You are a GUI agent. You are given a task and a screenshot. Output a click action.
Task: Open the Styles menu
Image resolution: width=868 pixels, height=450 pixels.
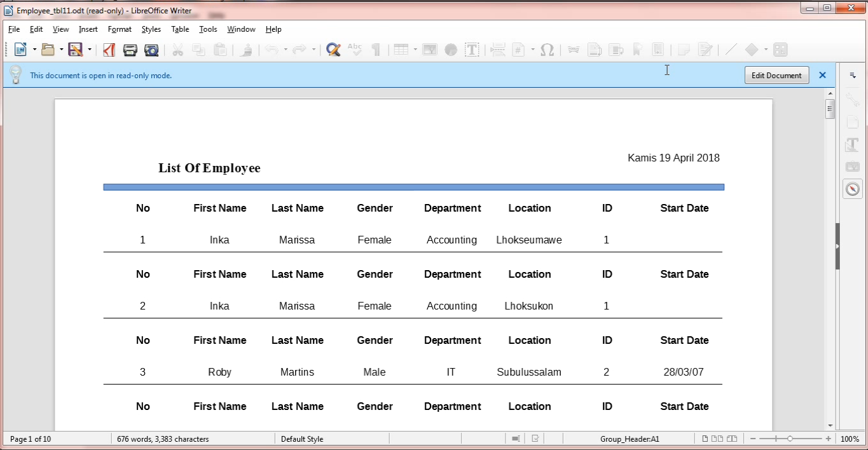(151, 29)
